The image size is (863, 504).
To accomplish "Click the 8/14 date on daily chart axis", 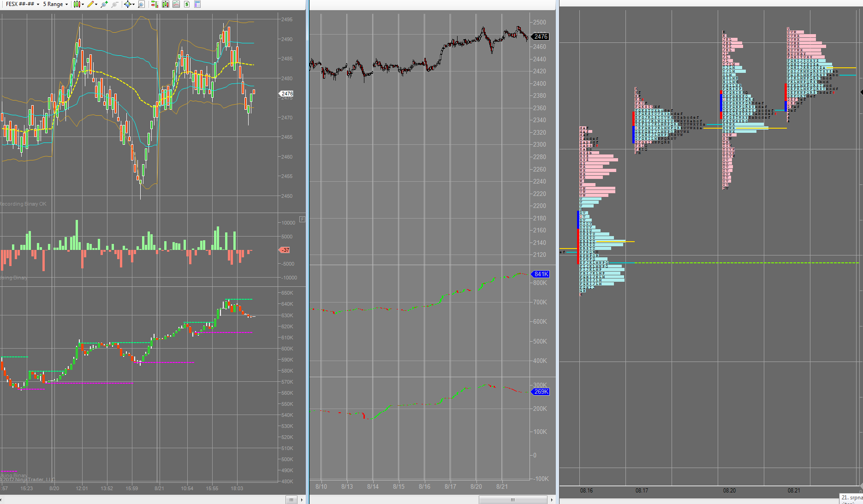I will (373, 486).
